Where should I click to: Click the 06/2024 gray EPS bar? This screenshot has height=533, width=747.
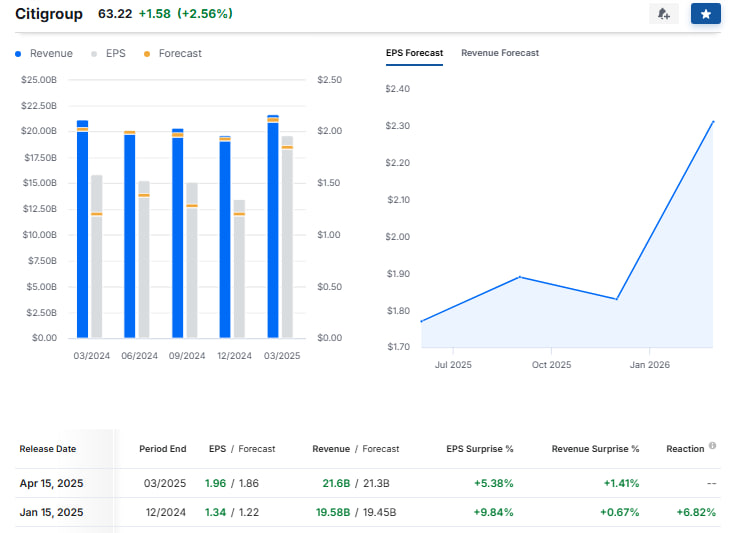coord(144,259)
